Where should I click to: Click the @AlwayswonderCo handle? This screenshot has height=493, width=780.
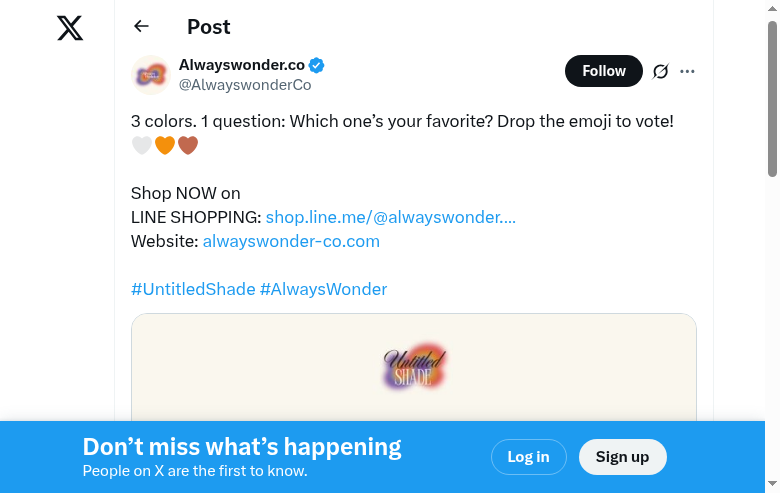pyautogui.click(x=244, y=85)
